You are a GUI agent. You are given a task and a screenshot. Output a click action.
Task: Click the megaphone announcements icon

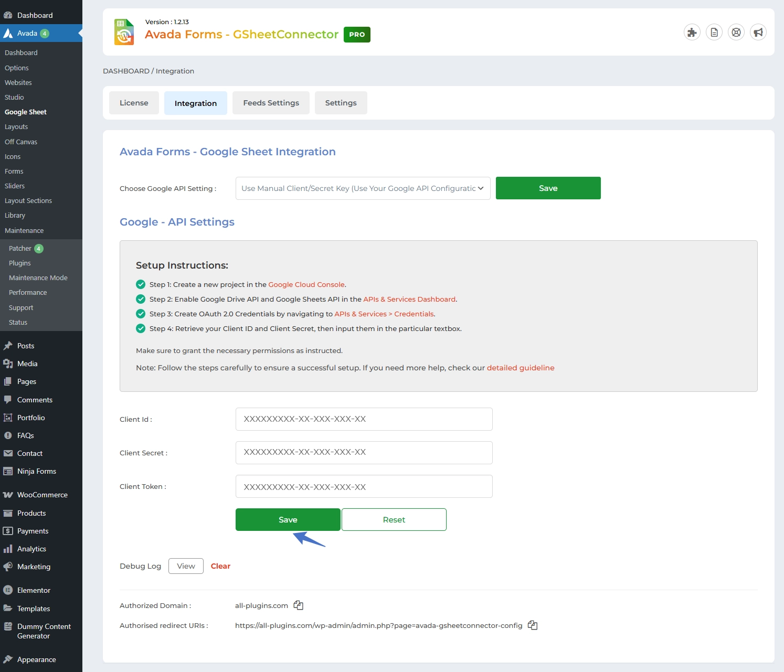point(758,33)
